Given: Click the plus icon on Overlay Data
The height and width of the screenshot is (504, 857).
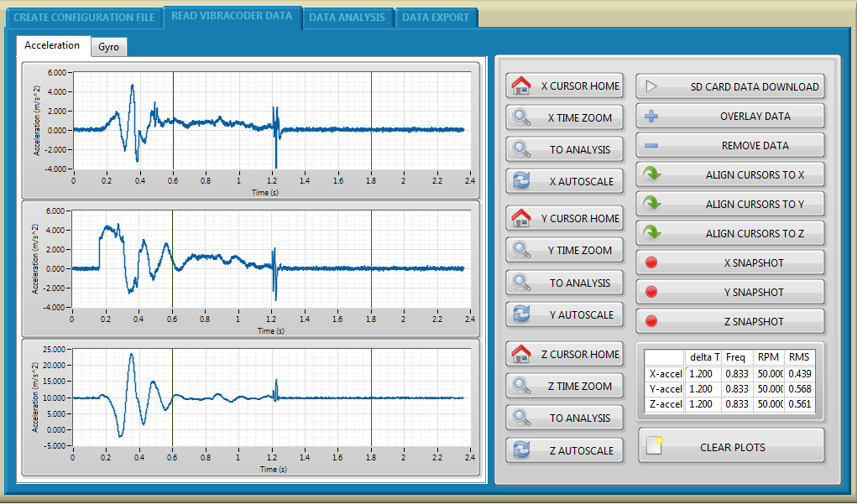Looking at the screenshot, I should pyautogui.click(x=651, y=116).
